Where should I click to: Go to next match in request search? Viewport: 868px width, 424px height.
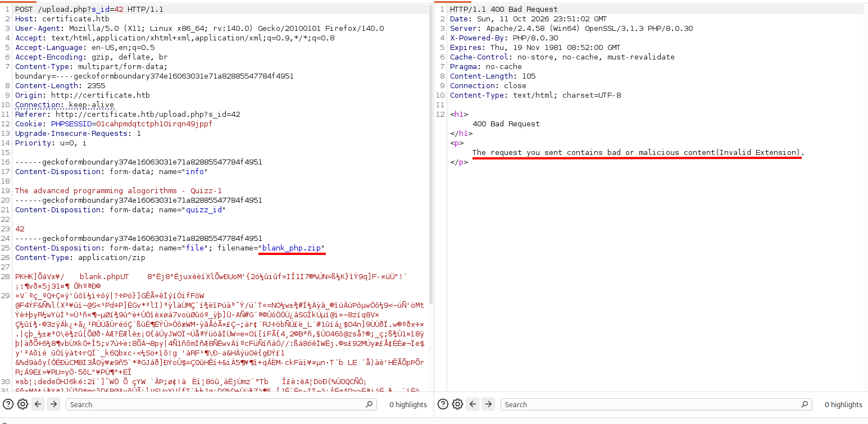click(x=53, y=404)
